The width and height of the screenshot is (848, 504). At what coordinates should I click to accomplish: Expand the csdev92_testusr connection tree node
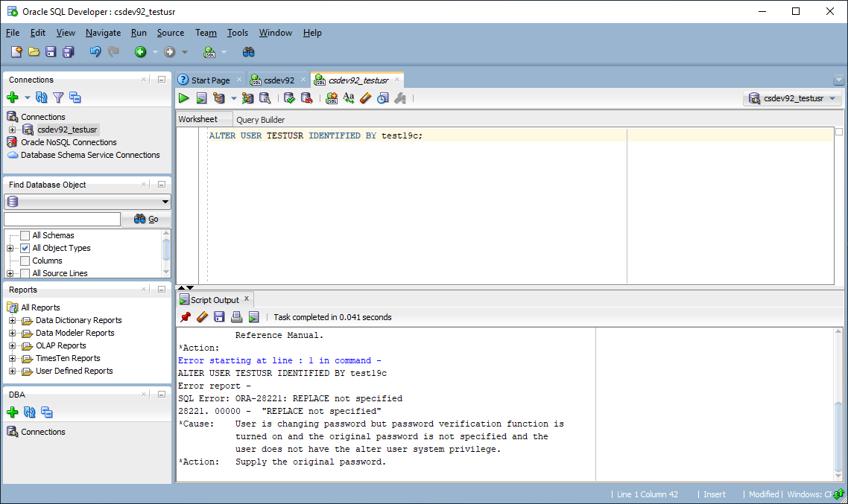click(x=12, y=130)
